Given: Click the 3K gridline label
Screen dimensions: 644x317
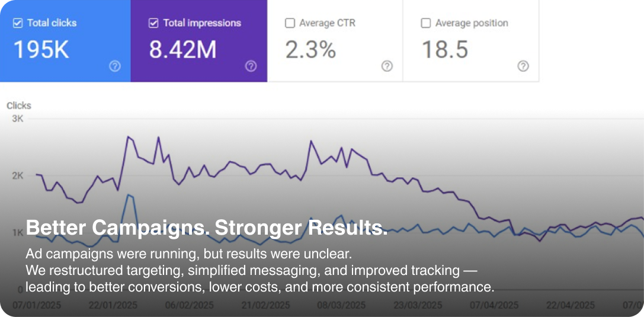Looking at the screenshot, I should pyautogui.click(x=17, y=119).
